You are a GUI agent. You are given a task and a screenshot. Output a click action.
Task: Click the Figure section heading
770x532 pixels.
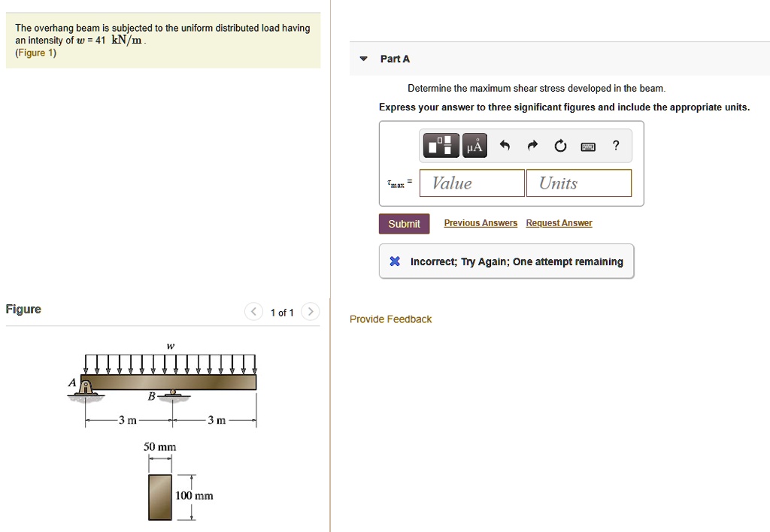click(x=23, y=309)
